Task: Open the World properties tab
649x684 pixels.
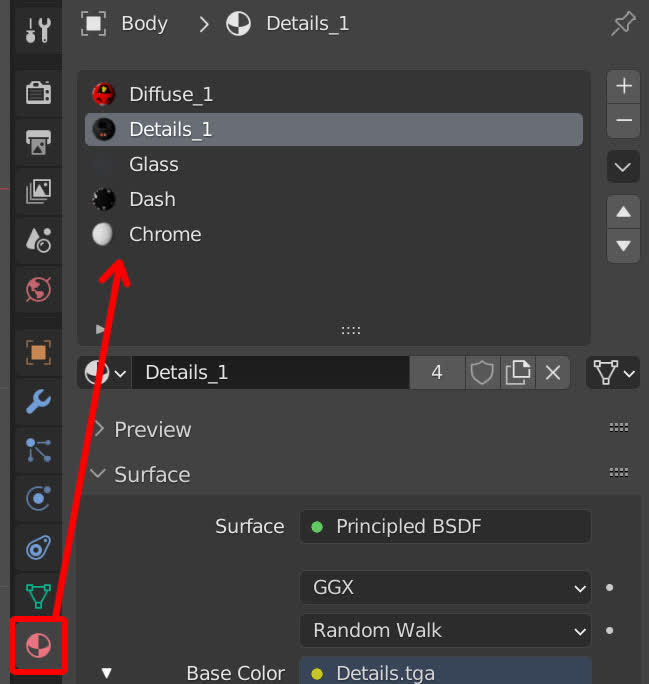Action: tap(38, 288)
